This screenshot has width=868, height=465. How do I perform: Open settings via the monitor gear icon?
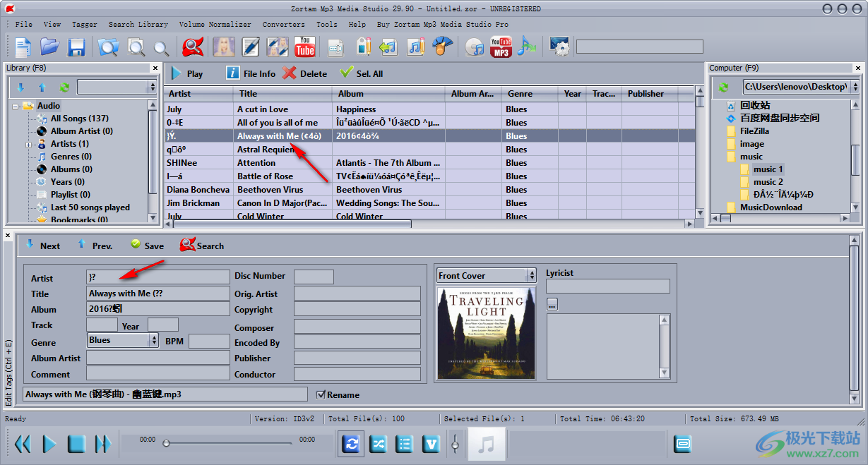tap(559, 47)
